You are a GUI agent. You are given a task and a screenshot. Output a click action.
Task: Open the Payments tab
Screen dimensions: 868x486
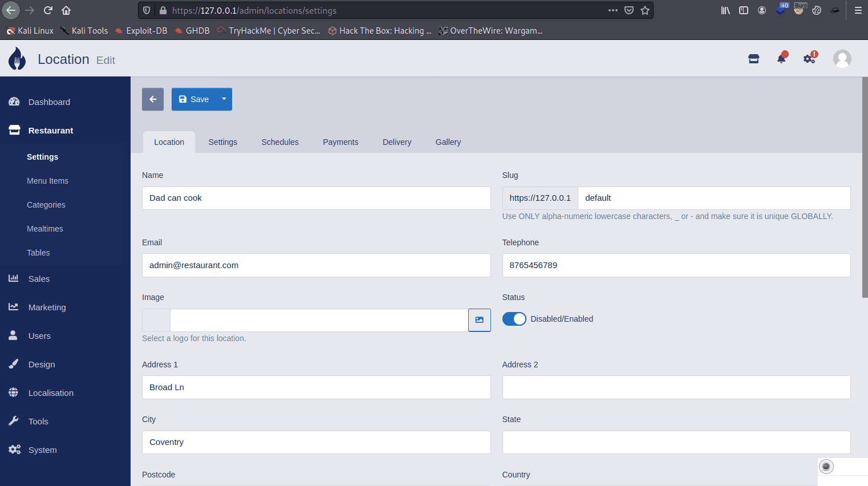pyautogui.click(x=340, y=141)
